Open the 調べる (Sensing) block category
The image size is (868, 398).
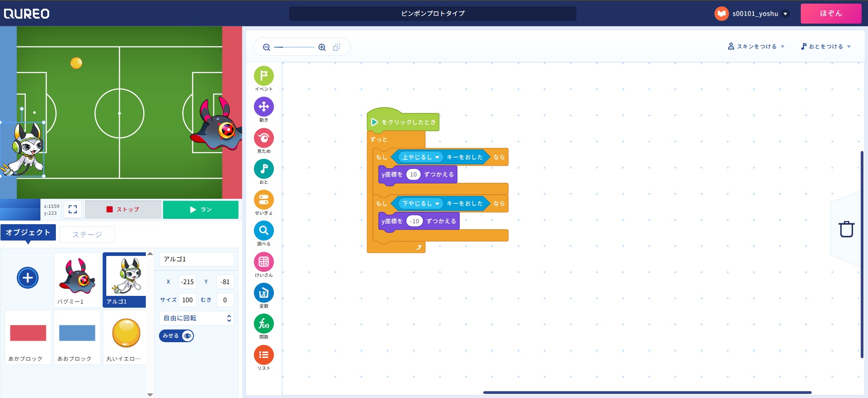263,231
